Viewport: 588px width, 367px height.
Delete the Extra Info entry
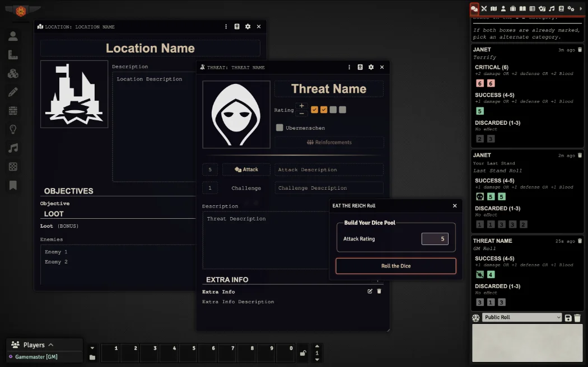pos(379,291)
